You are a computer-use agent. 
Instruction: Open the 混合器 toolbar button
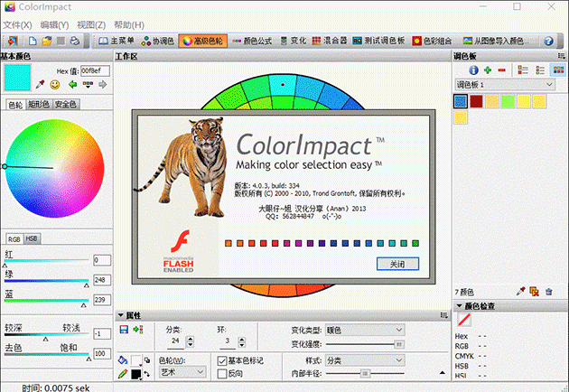click(330, 41)
